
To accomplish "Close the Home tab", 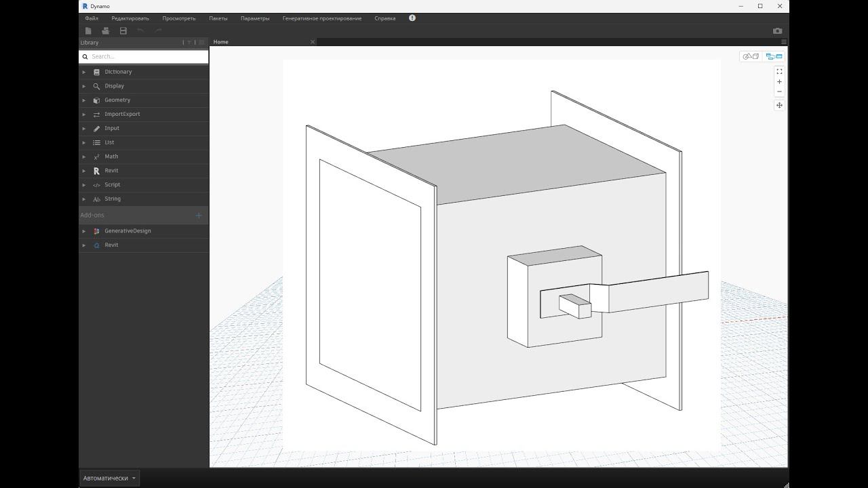I will 313,42.
